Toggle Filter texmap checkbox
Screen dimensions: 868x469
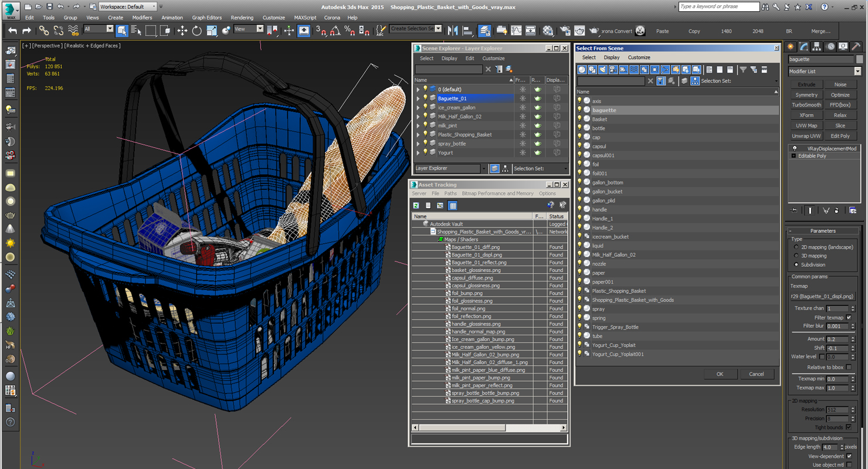[849, 318]
